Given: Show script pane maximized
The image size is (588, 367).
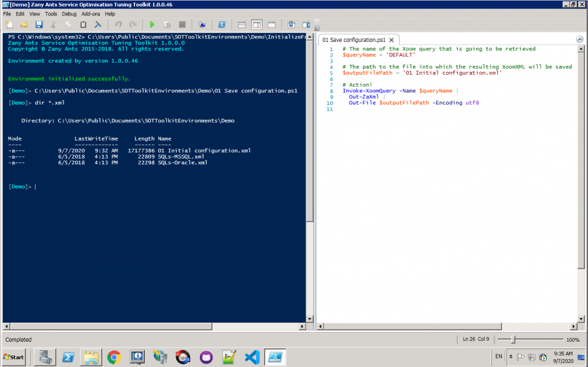Looking at the screenshot, I should pyautogui.click(x=272, y=25).
